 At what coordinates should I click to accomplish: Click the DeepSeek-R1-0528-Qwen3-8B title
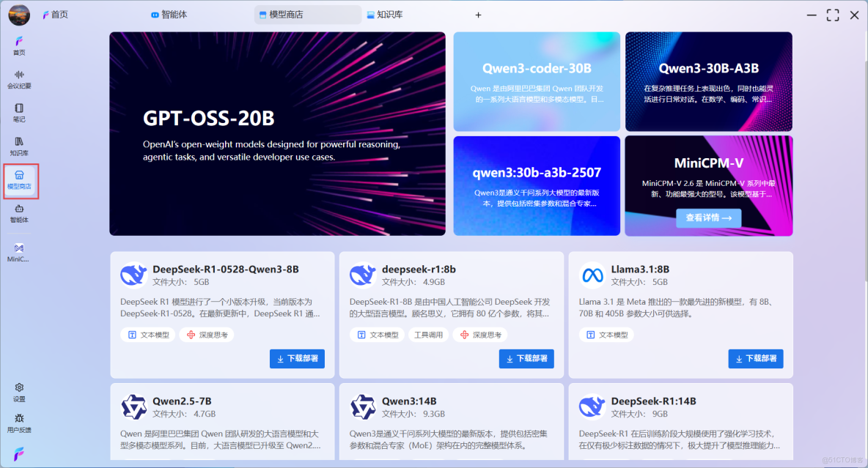coord(226,270)
